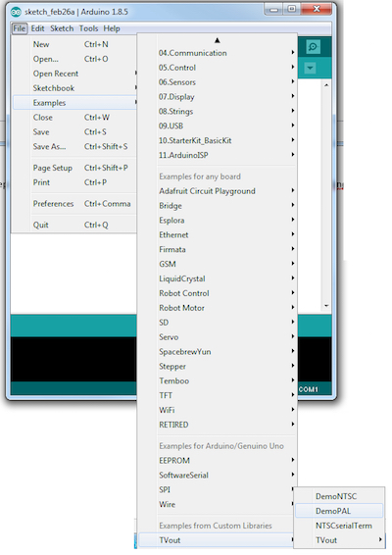The image size is (392, 555).
Task: Open the Sketch menu
Action: 62,28
